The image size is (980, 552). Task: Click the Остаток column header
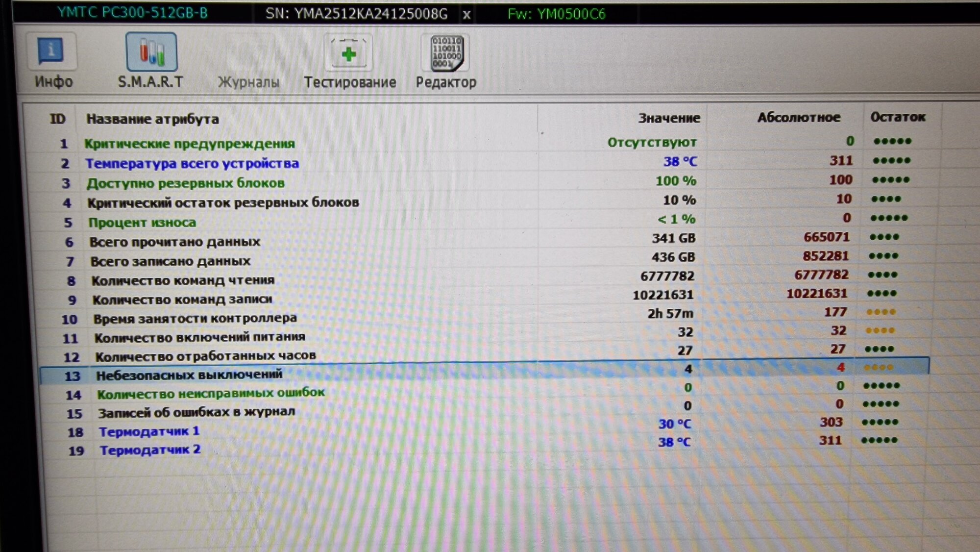897,117
